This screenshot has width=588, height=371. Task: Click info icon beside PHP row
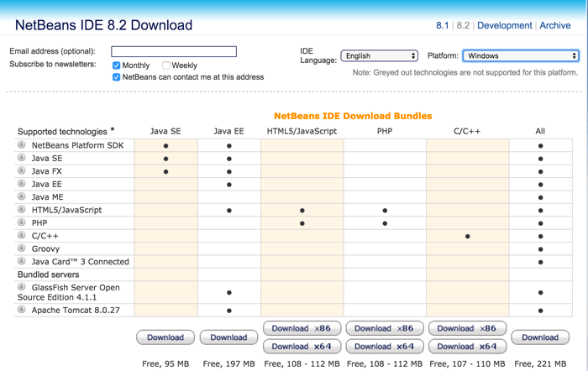pos(22,222)
